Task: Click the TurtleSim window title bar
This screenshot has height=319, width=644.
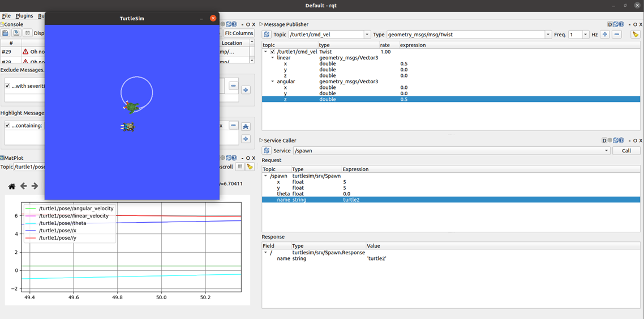Action: pyautogui.click(x=132, y=19)
